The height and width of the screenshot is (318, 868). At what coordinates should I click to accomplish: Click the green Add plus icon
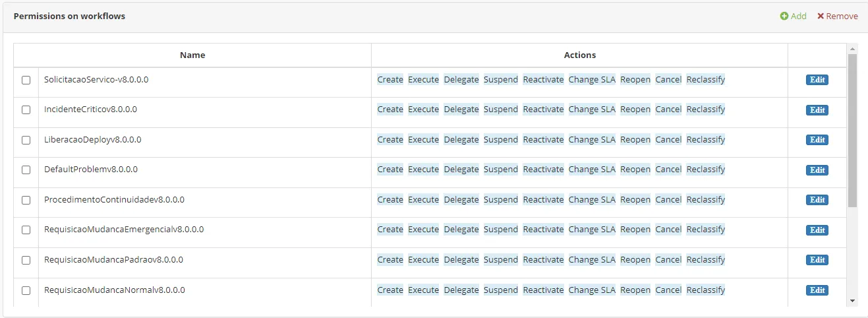click(784, 16)
